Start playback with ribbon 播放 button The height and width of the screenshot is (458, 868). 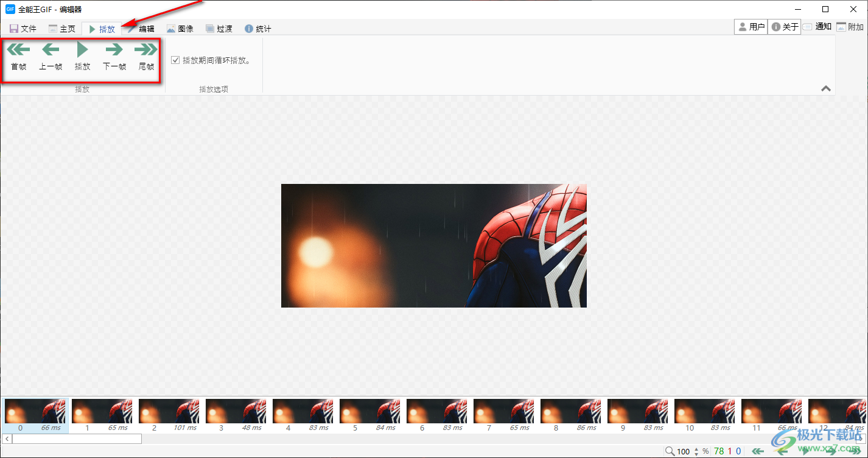tap(83, 57)
